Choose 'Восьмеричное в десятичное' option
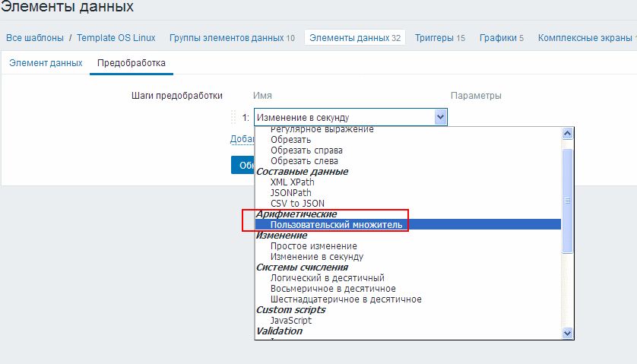This screenshot has height=364, width=637. coord(333,289)
